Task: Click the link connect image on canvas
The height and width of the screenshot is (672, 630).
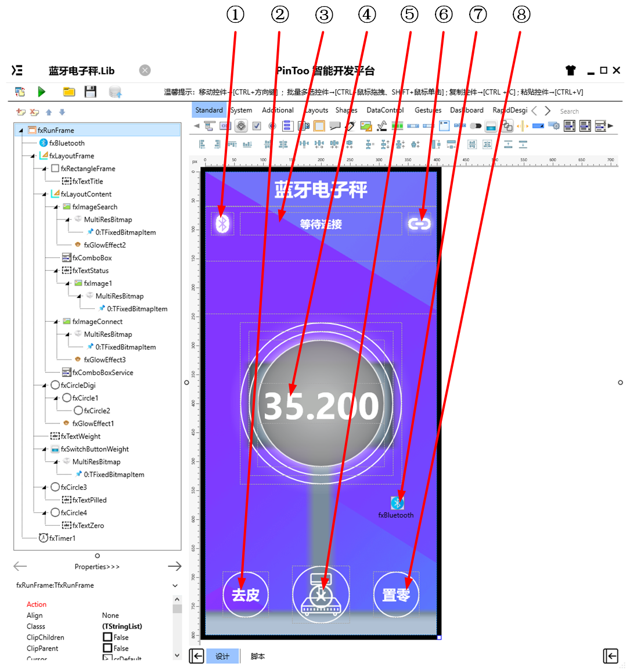Action: coord(419,223)
